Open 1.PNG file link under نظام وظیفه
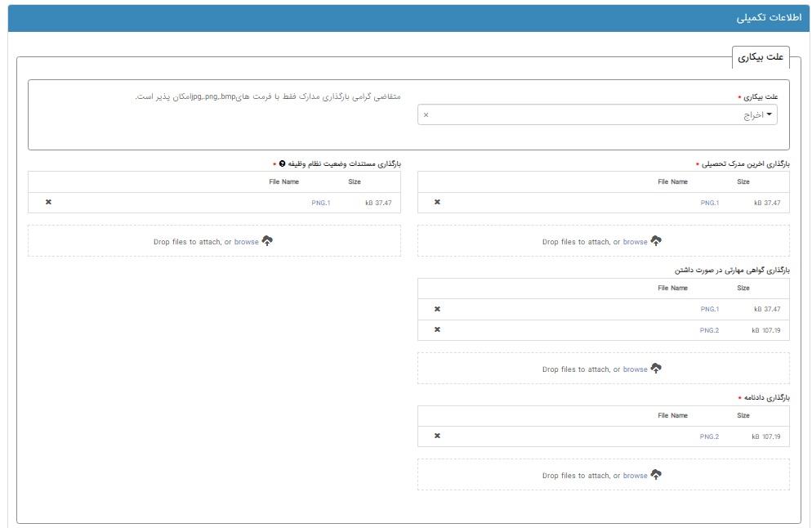812x528 pixels. [320, 203]
